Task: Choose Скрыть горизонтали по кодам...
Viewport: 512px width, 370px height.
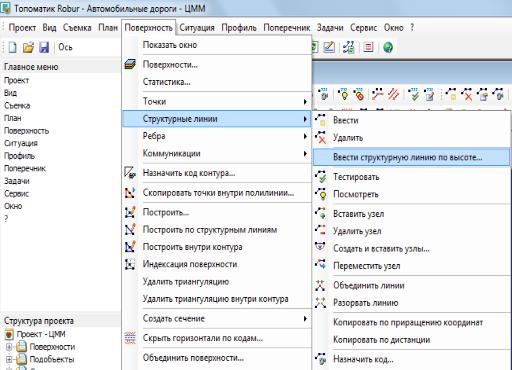Action: (217, 338)
